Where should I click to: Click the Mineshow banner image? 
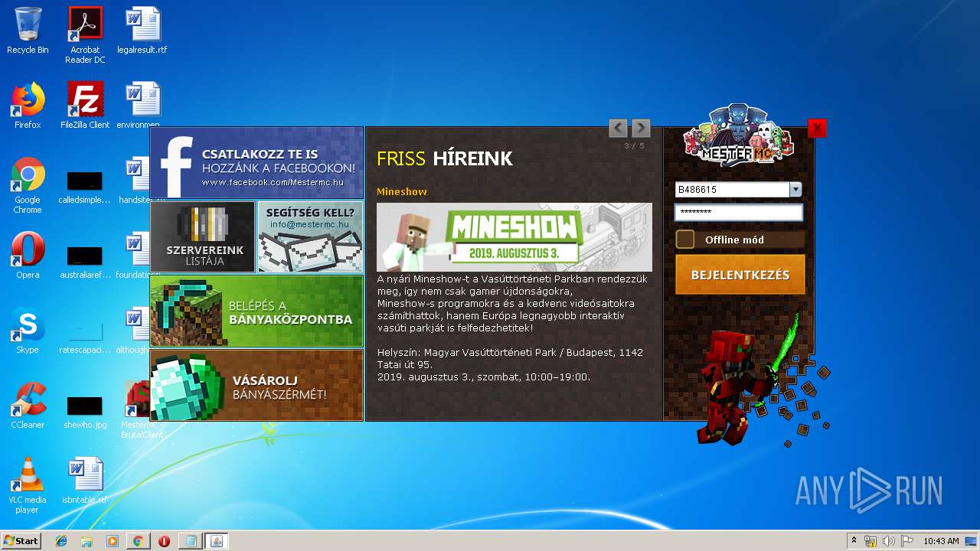(x=514, y=237)
